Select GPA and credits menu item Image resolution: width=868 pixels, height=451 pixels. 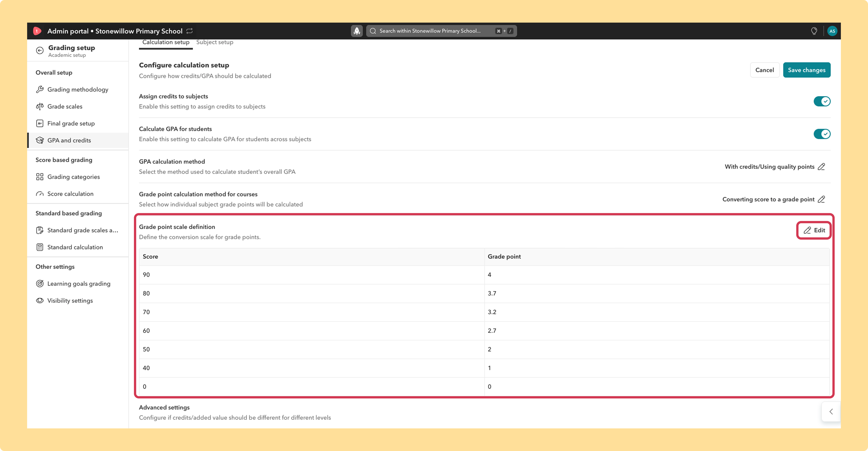pyautogui.click(x=78, y=140)
